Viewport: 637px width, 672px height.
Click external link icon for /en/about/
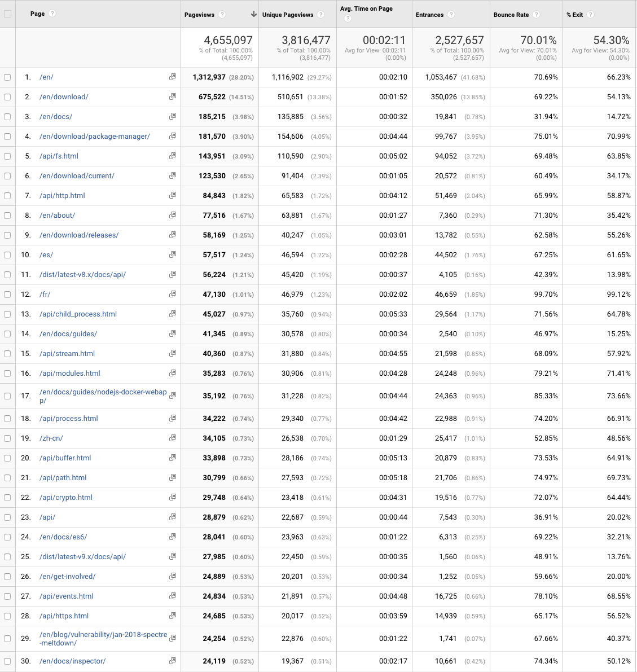click(172, 215)
